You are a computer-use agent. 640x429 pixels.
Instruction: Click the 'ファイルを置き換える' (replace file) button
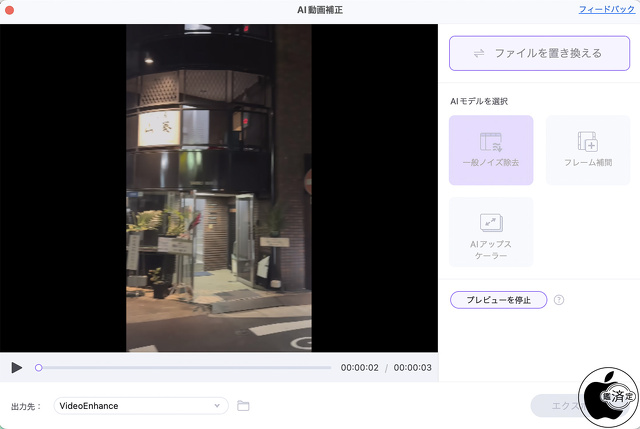pyautogui.click(x=539, y=53)
